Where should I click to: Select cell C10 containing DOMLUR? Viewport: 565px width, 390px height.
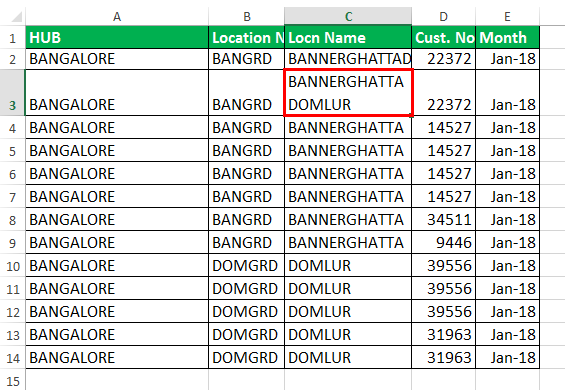click(x=348, y=265)
